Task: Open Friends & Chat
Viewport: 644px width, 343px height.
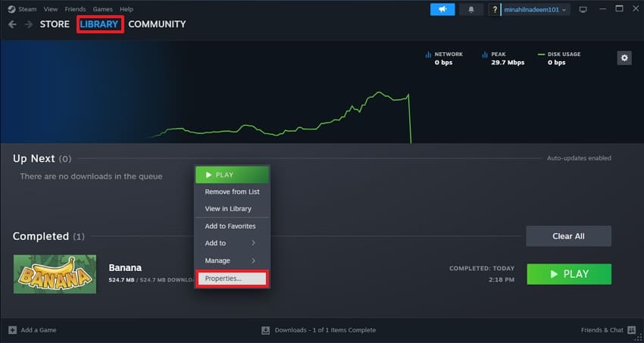Action: coord(602,330)
